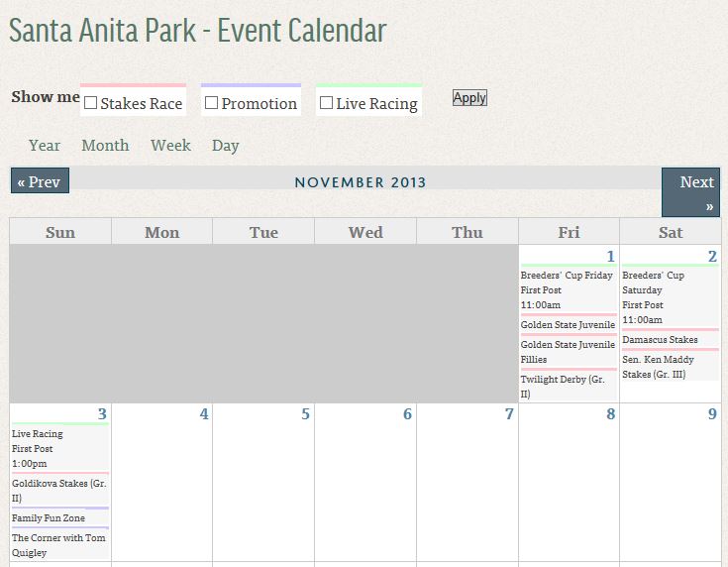
Task: Switch to Year view
Action: 45,146
